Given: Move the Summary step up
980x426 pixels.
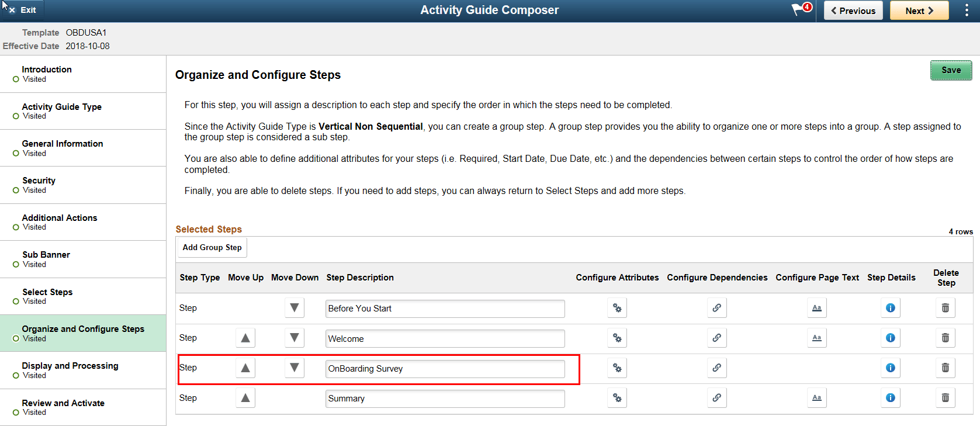Looking at the screenshot, I should point(245,397).
